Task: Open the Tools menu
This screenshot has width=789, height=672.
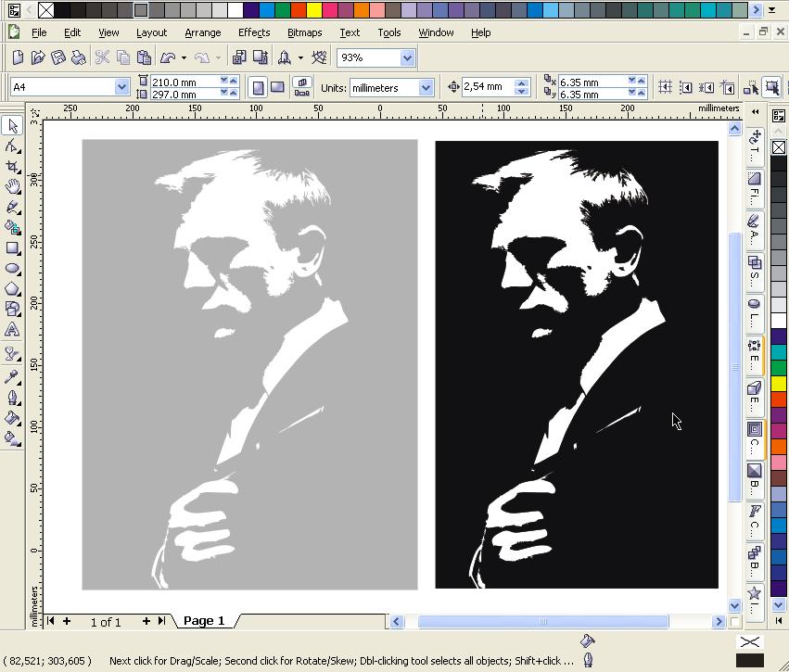Action: coord(389,32)
